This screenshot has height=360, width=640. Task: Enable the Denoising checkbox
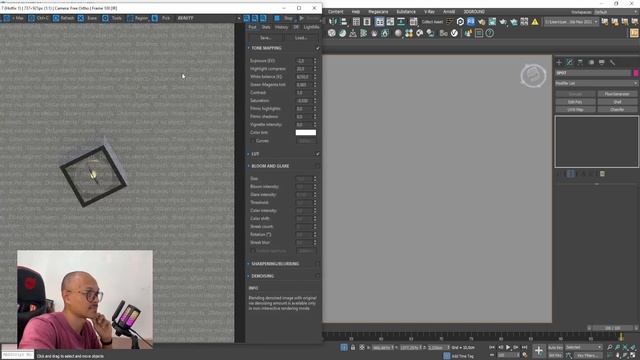(x=318, y=276)
